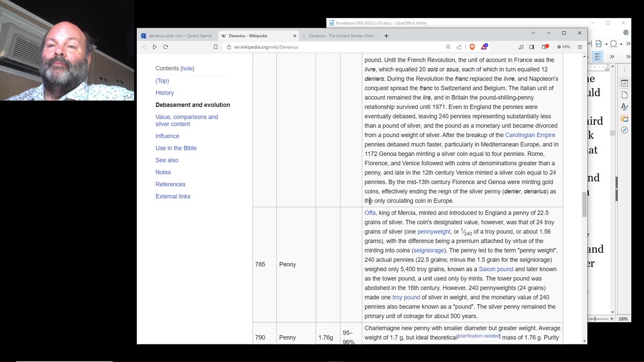Jump to (Top) in contents
Viewport: 644px width, 362px height.
coord(162,80)
